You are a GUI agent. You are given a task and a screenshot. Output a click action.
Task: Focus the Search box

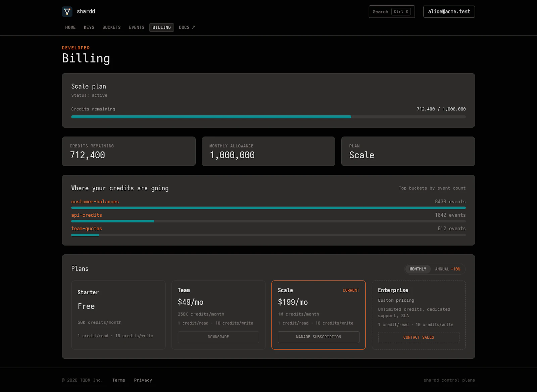[392, 12]
